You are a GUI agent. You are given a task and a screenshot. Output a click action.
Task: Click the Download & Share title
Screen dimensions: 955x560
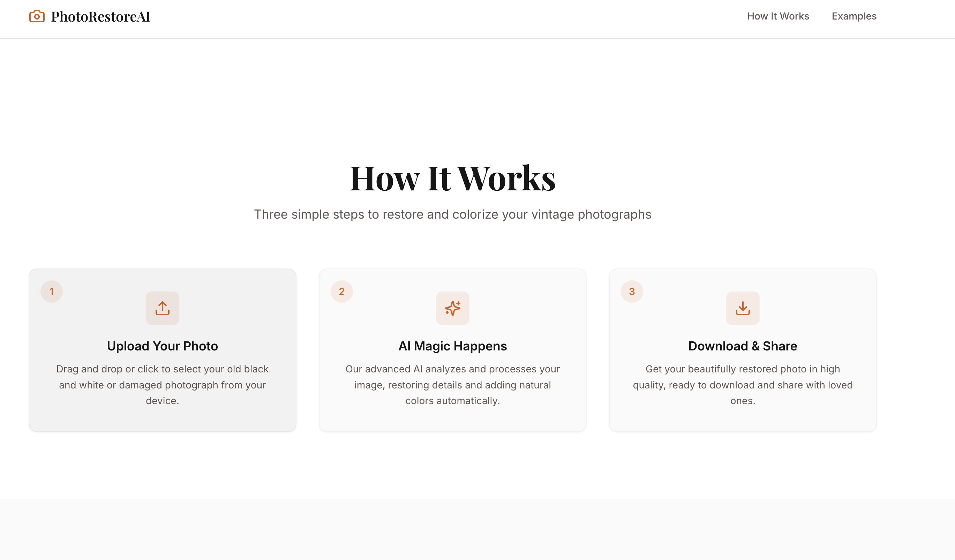(742, 346)
